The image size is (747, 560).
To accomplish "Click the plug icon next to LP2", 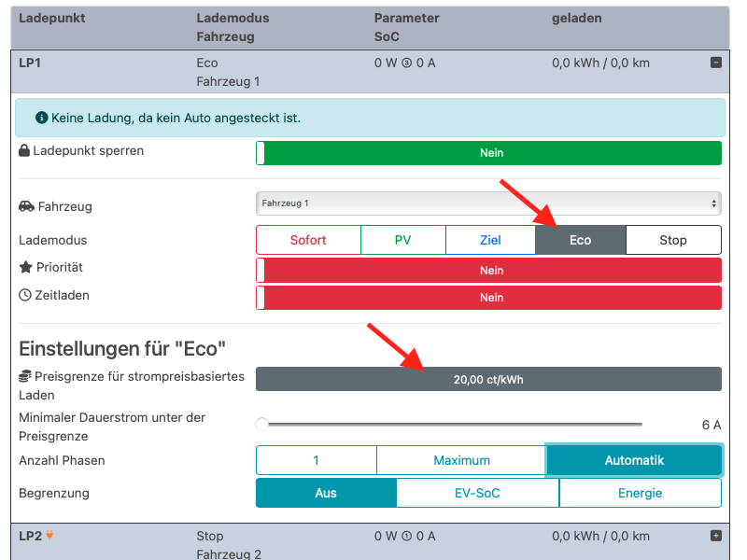I will click(x=49, y=536).
